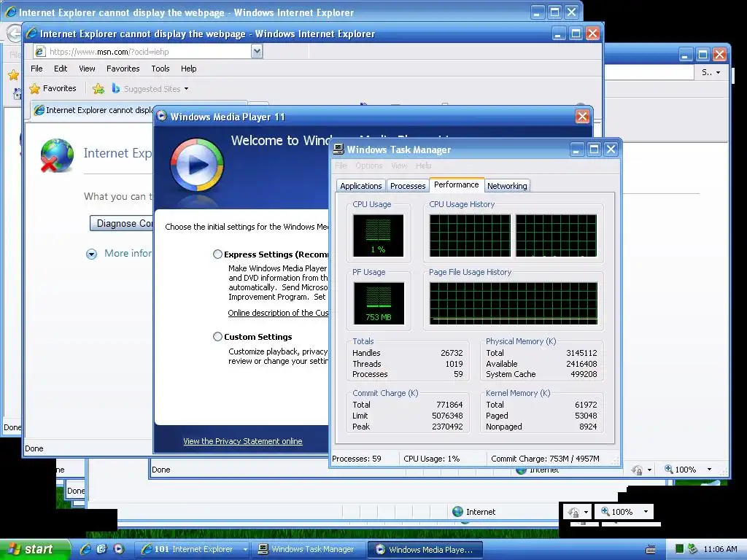Viewport: 747px width, 560px height.
Task: Open Internet Explorer's View menu
Action: click(87, 69)
